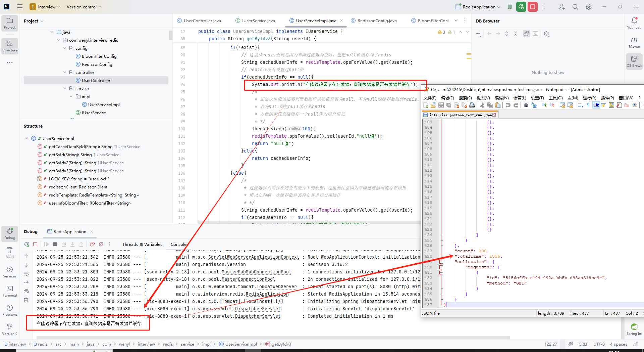Click '4 spaces' indent in status bar

pyautogui.click(x=619, y=344)
